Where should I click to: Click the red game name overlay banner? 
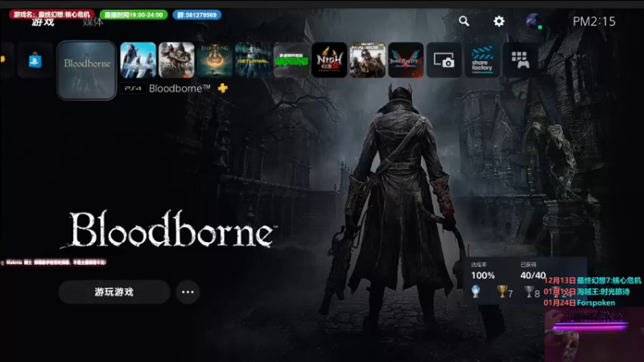pos(52,14)
